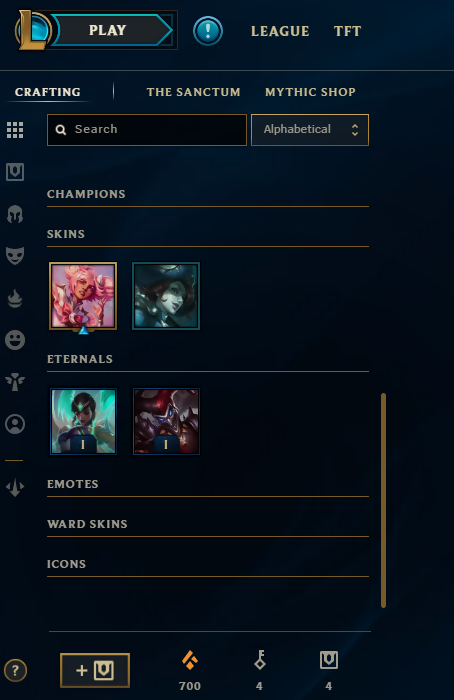Filter loot by Eternals flame icon

[15, 298]
